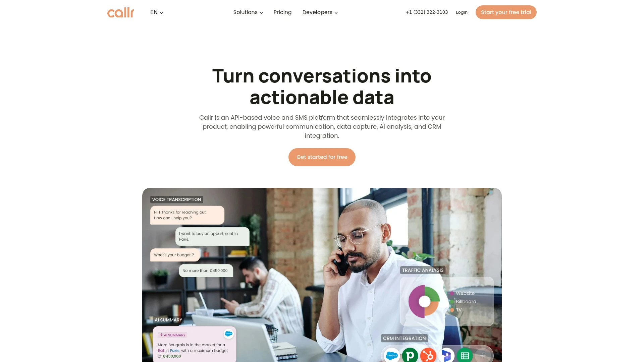The image size is (644, 362).
Task: Click the Pipedrive integration icon
Action: coord(410,355)
